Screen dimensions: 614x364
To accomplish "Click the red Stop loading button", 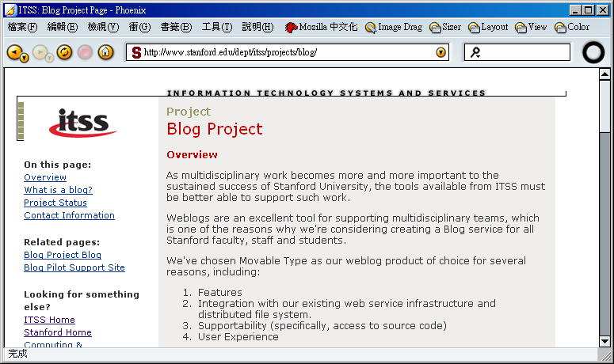I will pos(85,52).
